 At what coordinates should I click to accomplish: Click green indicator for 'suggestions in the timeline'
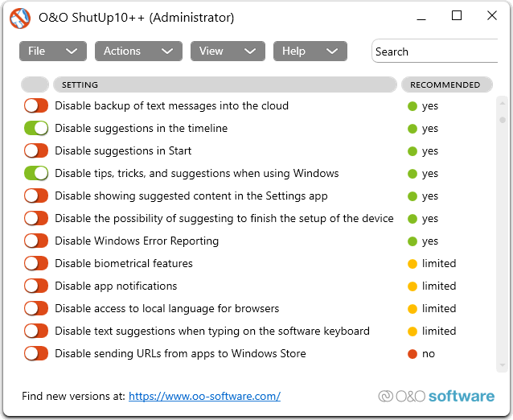412,129
